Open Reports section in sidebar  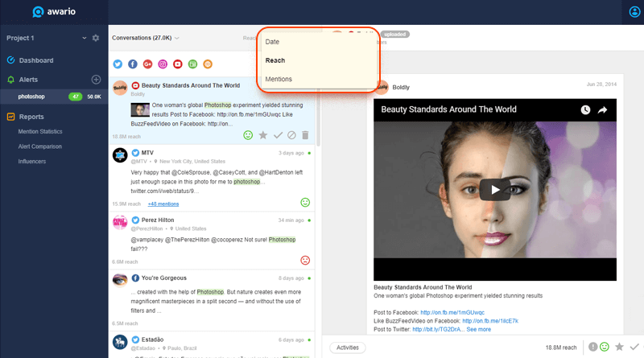31,117
